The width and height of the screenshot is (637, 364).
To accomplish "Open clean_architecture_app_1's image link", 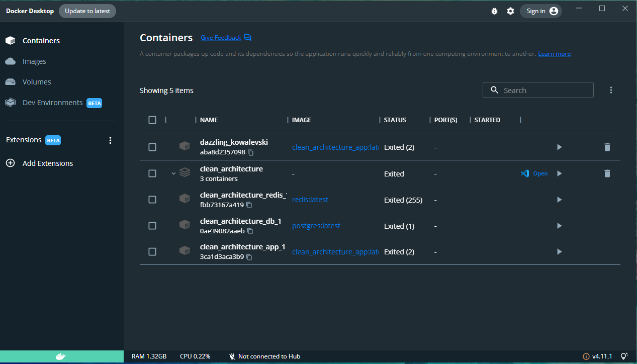I will pyautogui.click(x=335, y=252).
